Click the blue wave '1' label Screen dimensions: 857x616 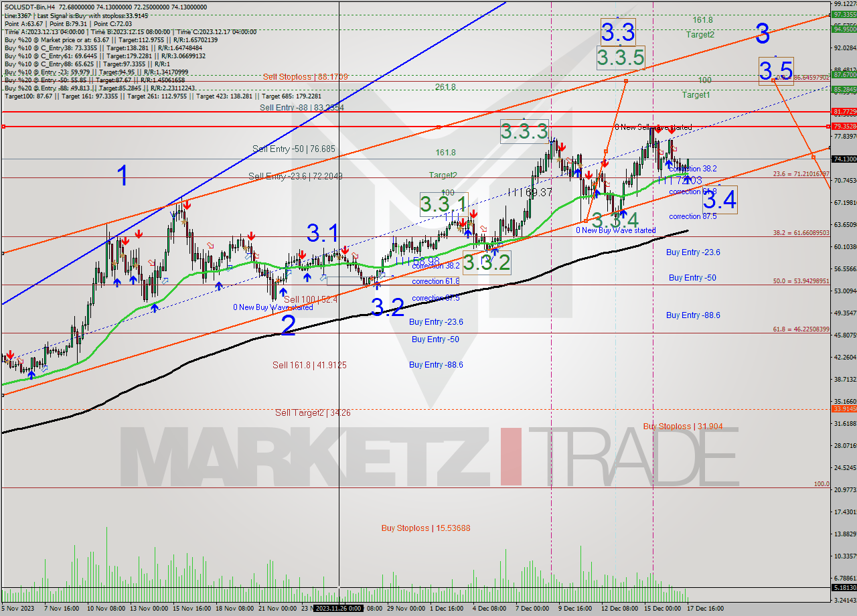122,177
